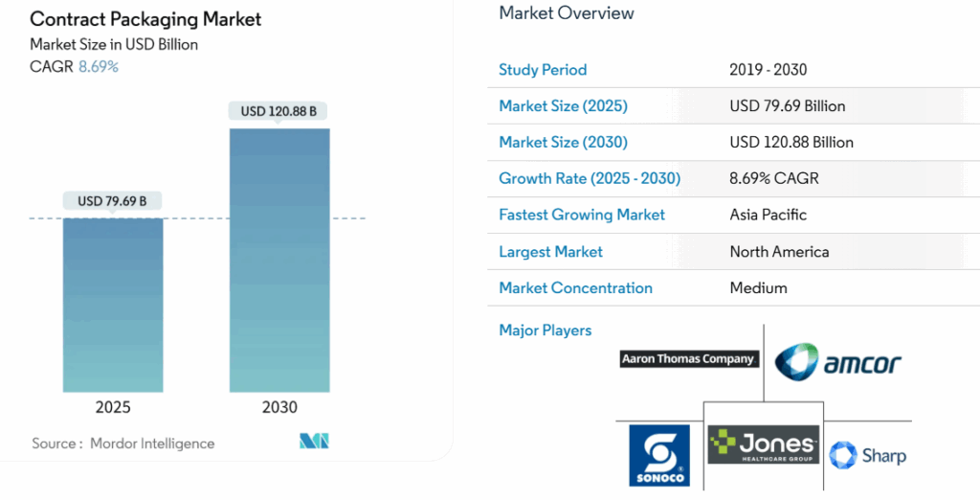Image resolution: width=980 pixels, height=501 pixels.
Task: Click the Sharp logo
Action: [x=867, y=455]
